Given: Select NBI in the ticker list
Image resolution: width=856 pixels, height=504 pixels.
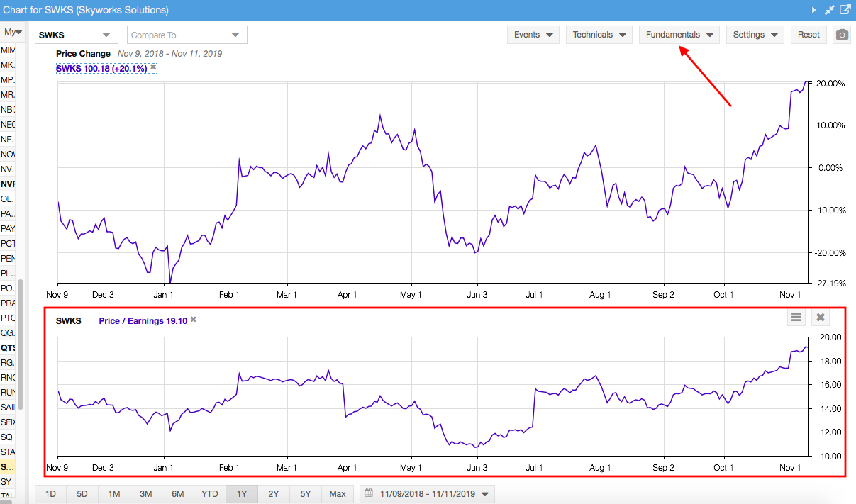Looking at the screenshot, I should click(8, 109).
